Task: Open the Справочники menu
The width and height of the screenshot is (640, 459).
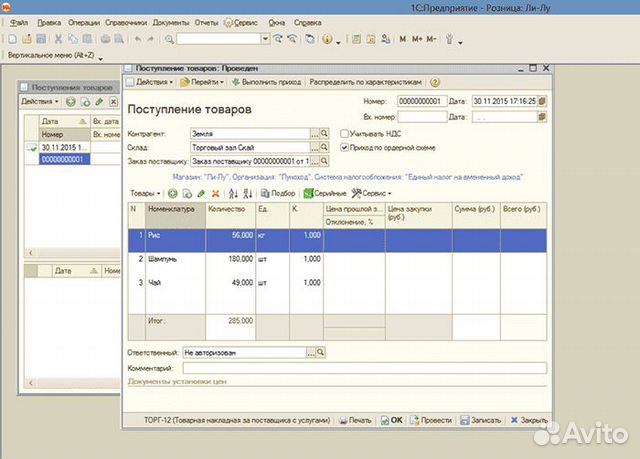Action: pyautogui.click(x=126, y=23)
